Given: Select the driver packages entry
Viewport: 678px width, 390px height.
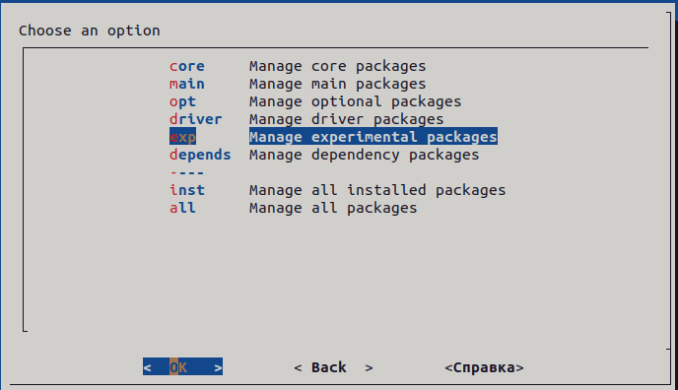Looking at the screenshot, I should click(195, 119).
